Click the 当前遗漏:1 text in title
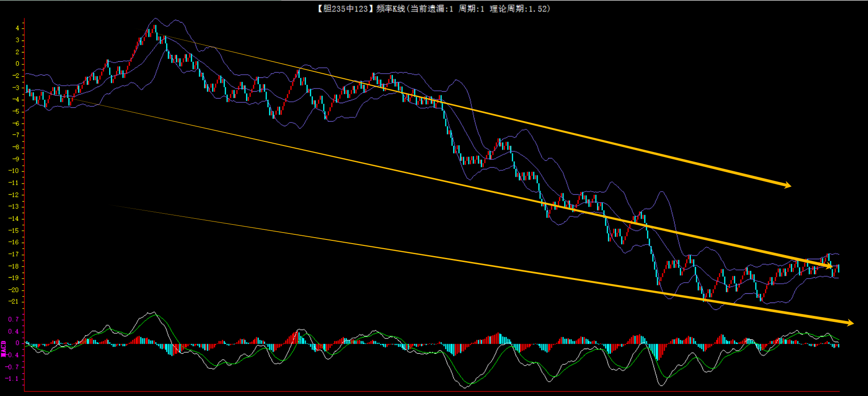This screenshot has height=396, width=868. (431, 9)
